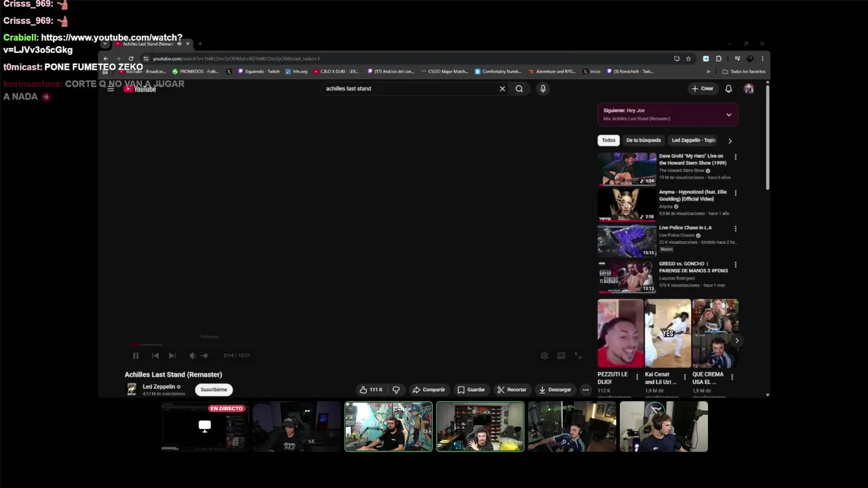Open Led Zeppelin channel avatar
868x488 pixels.
pos(132,389)
